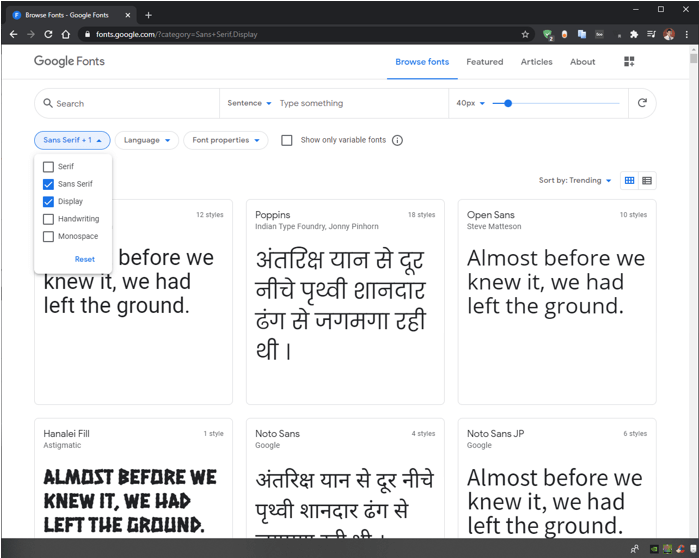Open the Font properties dropdown

pos(226,140)
